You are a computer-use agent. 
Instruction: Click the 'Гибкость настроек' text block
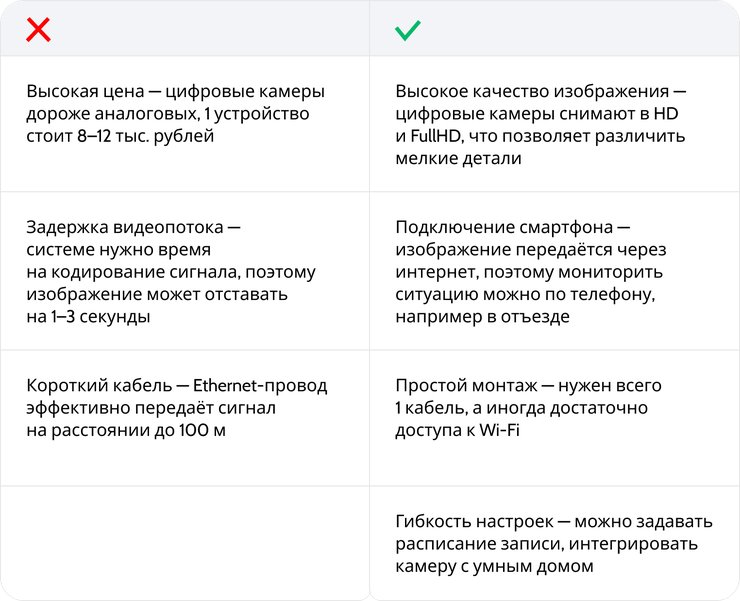(553, 544)
